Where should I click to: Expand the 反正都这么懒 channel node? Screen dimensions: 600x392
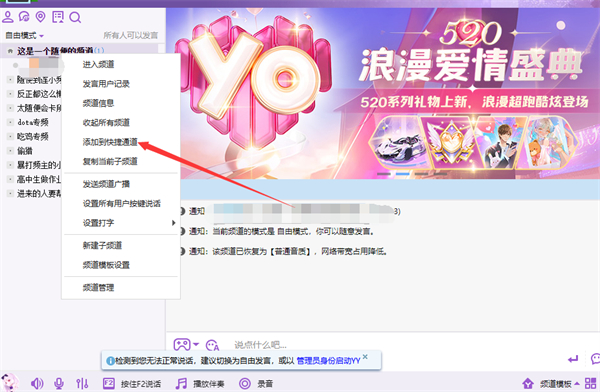click(x=10, y=94)
